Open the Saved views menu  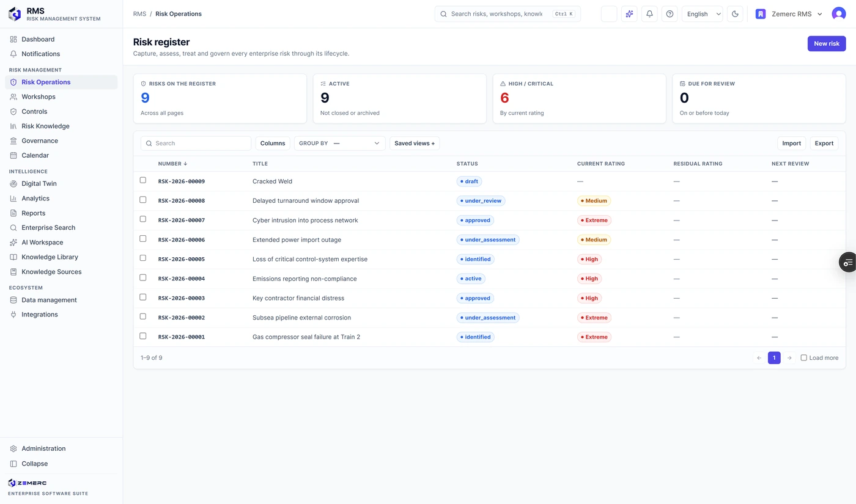click(x=415, y=144)
